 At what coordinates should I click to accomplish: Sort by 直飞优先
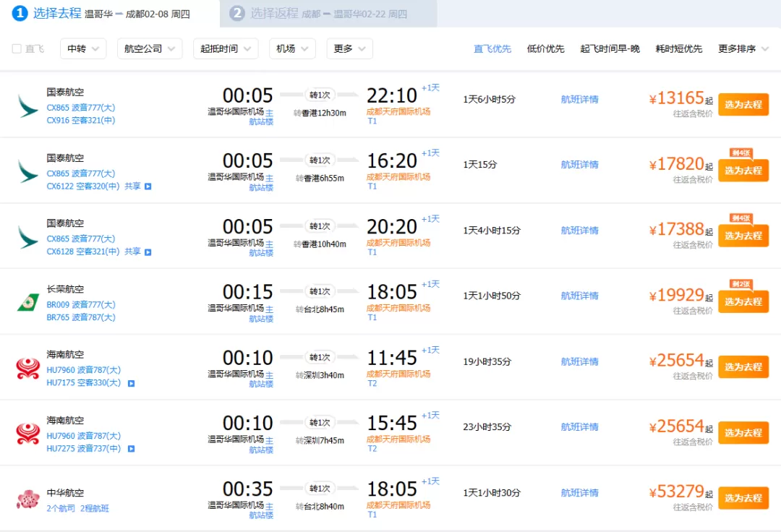(x=492, y=48)
